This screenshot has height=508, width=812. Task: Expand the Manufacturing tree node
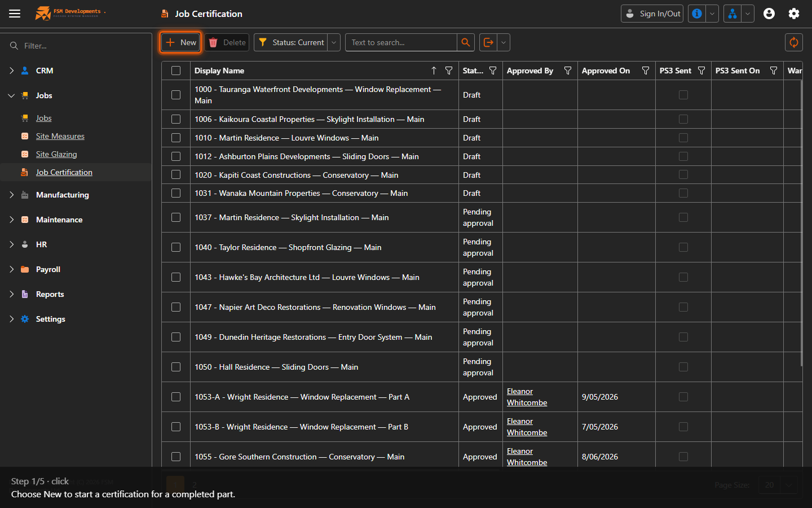[11, 195]
